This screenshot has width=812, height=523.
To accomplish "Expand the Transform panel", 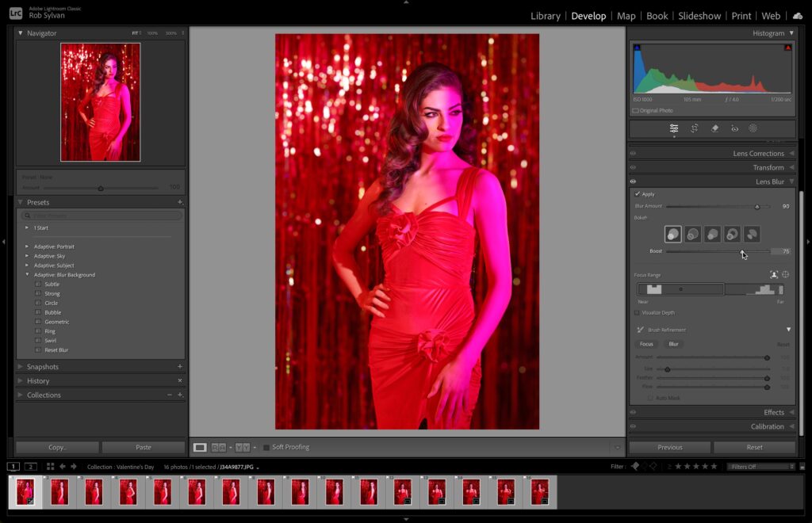I will 792,168.
